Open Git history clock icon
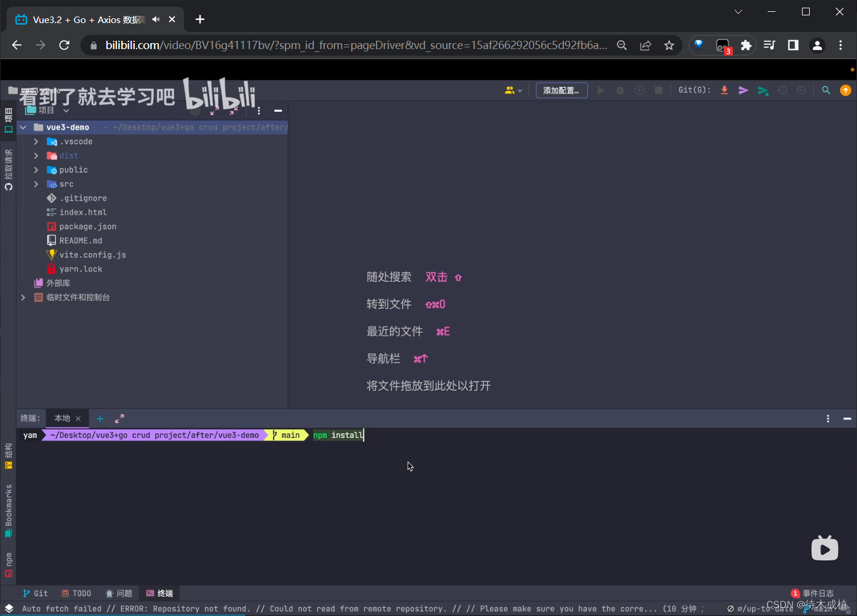Screen dimensions: 857x616 click(783, 90)
